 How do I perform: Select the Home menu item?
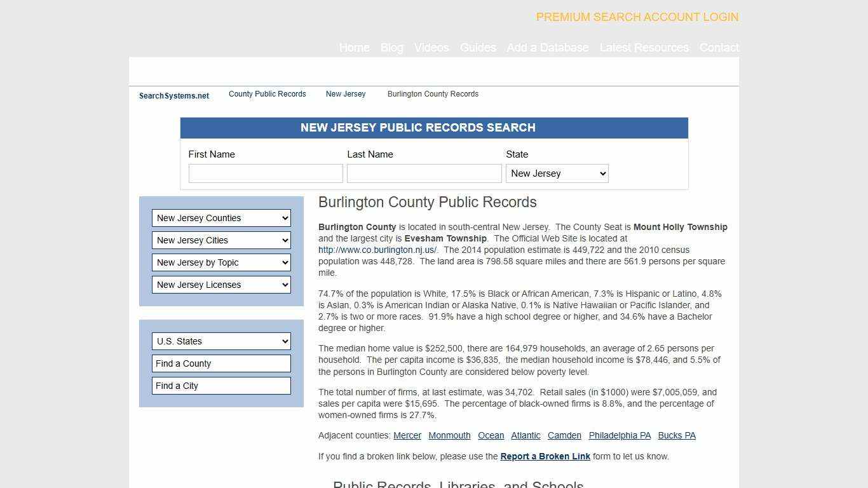pos(354,48)
